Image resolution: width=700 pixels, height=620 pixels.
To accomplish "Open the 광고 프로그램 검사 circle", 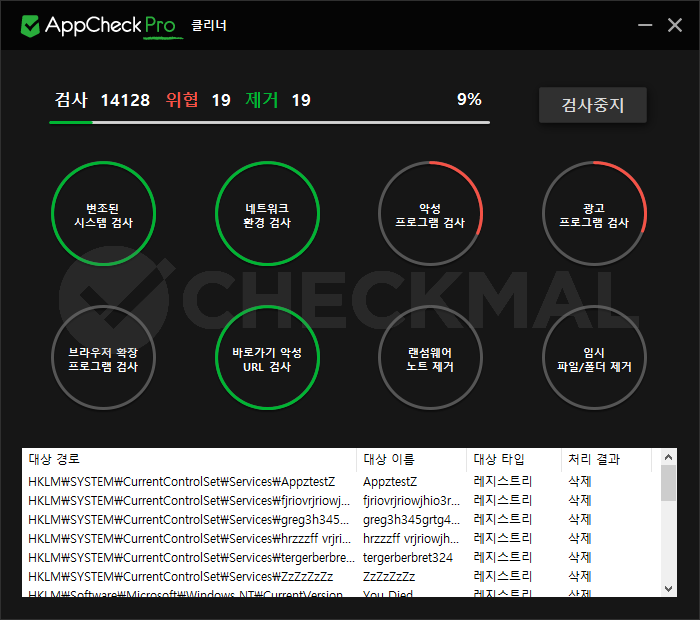I will point(594,215).
